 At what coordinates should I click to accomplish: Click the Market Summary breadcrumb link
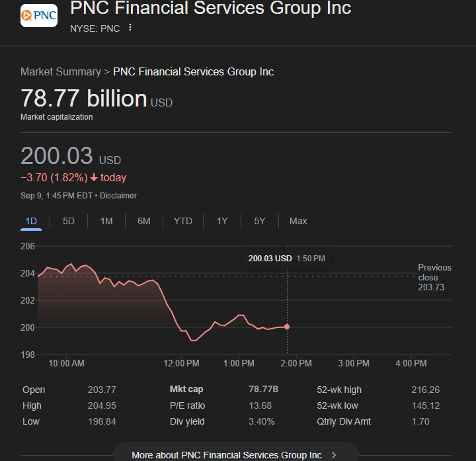pos(60,71)
